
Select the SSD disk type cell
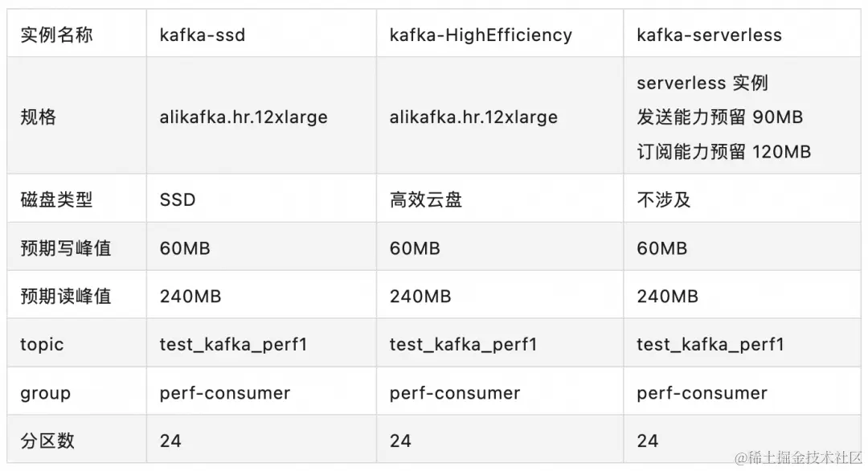tap(178, 199)
